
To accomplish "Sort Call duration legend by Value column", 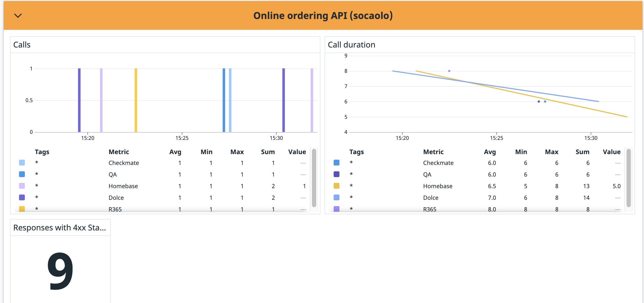I will [612, 152].
